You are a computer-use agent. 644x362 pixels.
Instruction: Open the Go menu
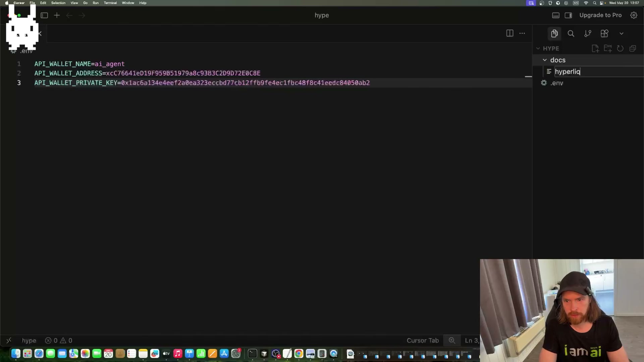point(85,3)
